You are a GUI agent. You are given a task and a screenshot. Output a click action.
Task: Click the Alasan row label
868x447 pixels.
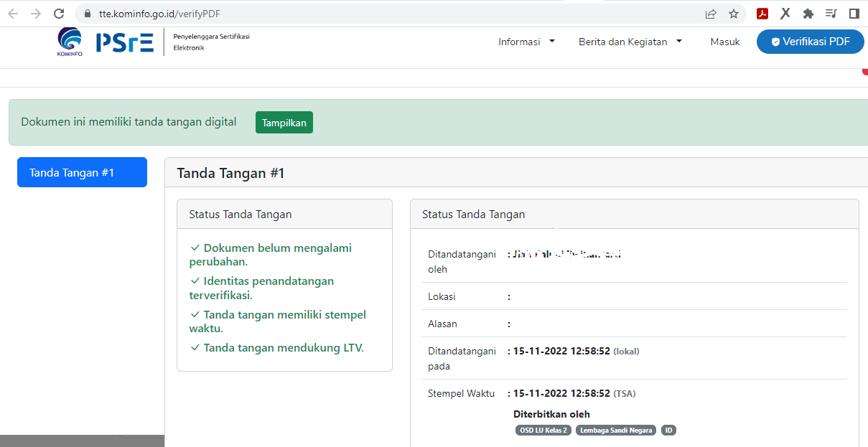(442, 324)
